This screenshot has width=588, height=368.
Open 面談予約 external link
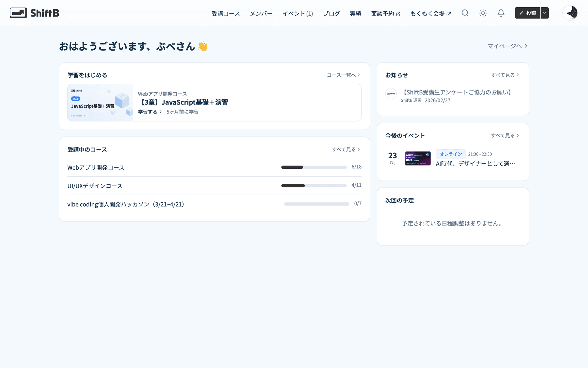coord(386,13)
